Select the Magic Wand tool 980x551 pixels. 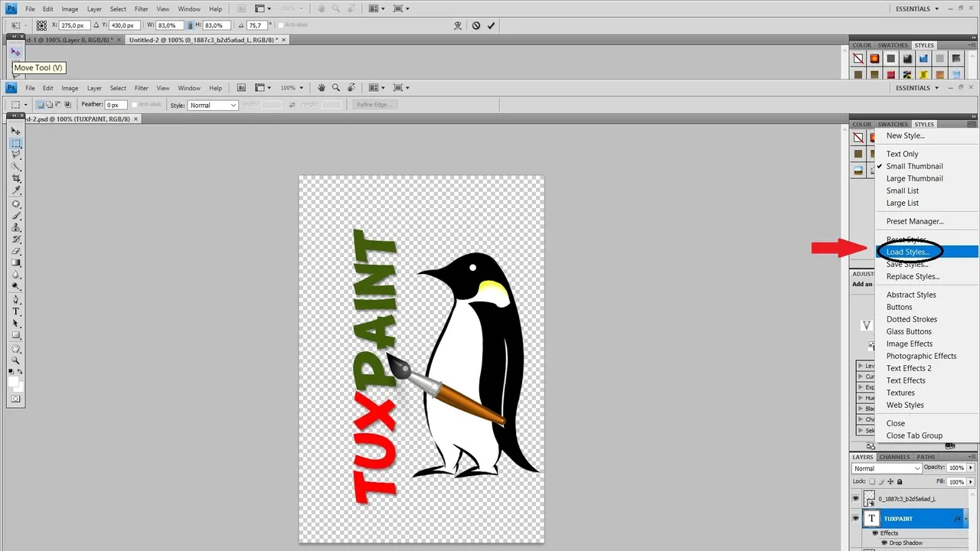[x=16, y=167]
